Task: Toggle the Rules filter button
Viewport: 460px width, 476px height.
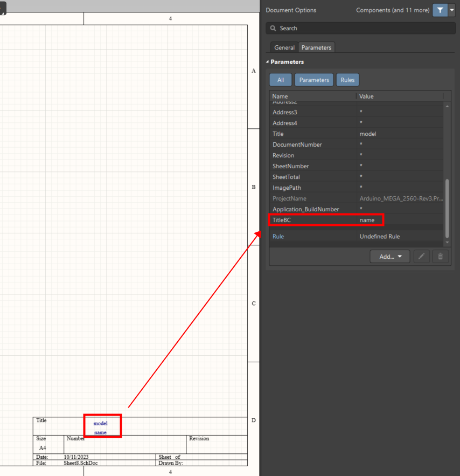Action: tap(347, 80)
